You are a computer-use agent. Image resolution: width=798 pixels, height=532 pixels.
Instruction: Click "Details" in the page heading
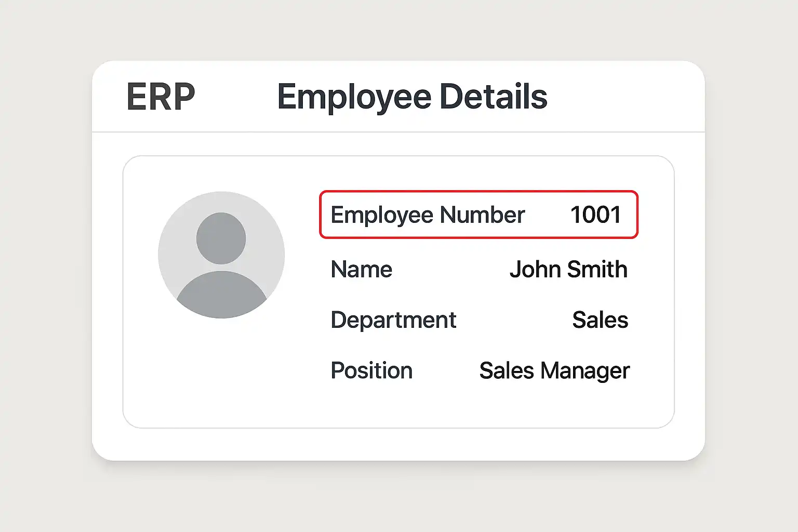[x=493, y=97]
